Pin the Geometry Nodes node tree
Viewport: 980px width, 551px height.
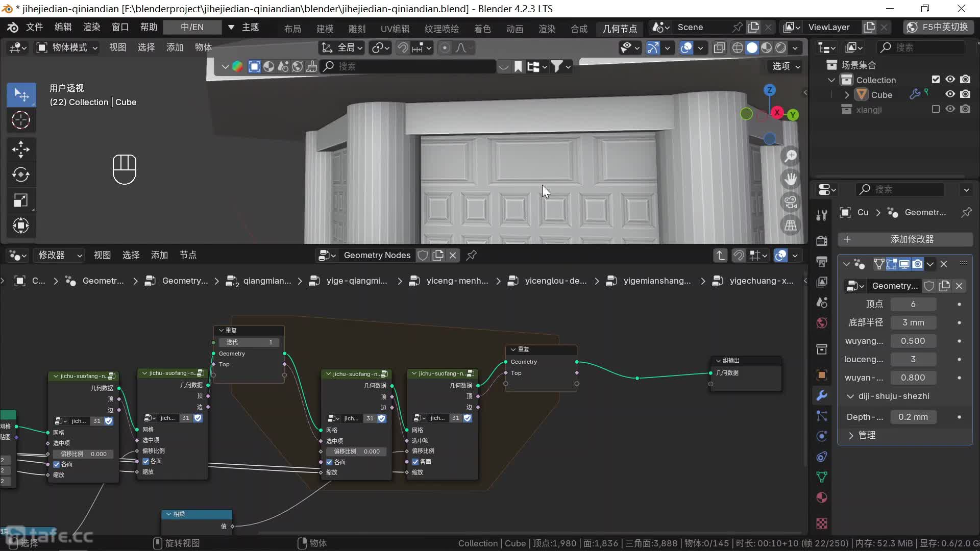(472, 255)
